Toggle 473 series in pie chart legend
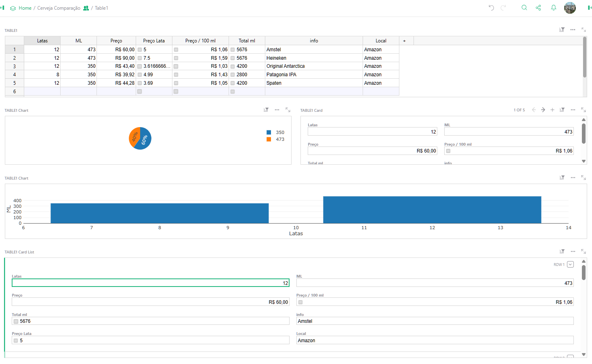Image resolution: width=592 pixels, height=364 pixels. pos(275,139)
